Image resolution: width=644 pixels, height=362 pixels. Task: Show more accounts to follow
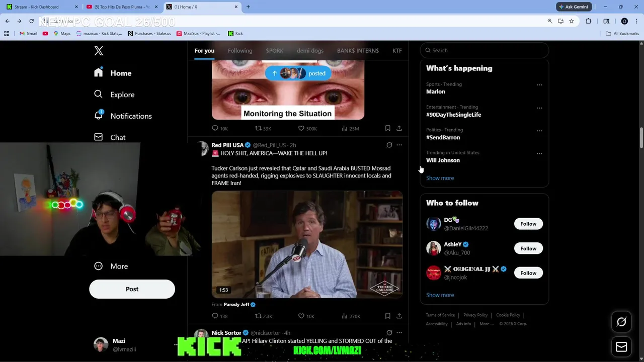(x=440, y=295)
